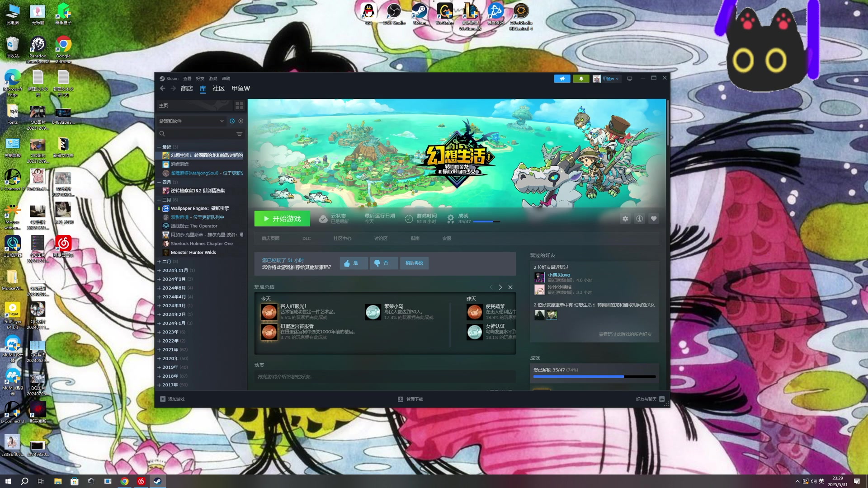
Task: Open the 游戏 menu
Action: click(x=213, y=79)
